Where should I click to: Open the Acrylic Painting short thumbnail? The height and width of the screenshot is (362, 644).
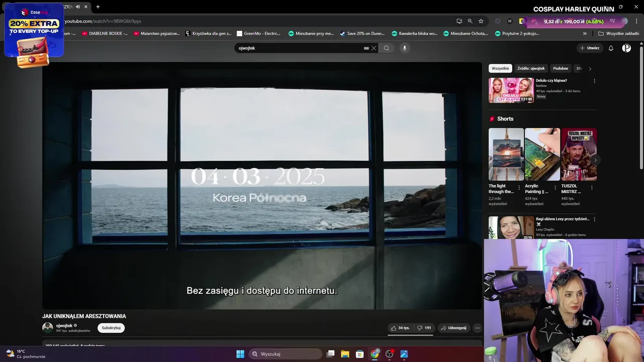[x=542, y=154]
